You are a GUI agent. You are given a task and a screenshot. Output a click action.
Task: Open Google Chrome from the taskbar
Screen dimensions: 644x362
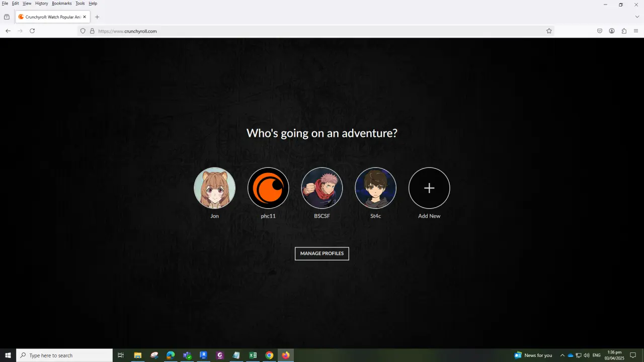[269, 355]
